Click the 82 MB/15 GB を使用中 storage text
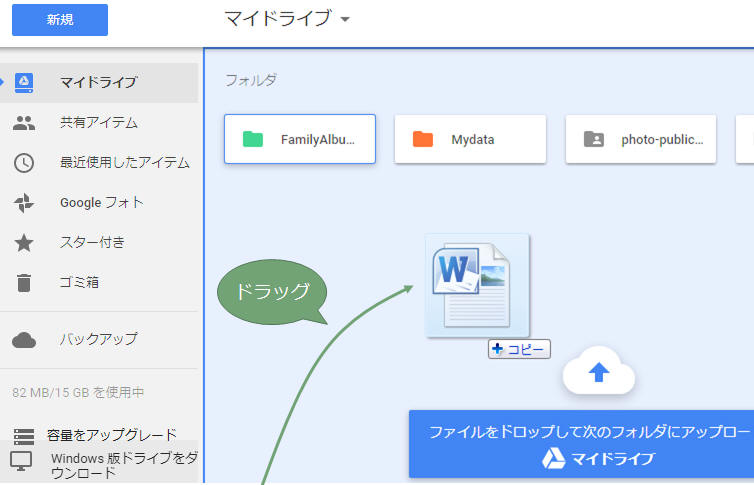Screen dimensions: 754x485 pos(78,392)
